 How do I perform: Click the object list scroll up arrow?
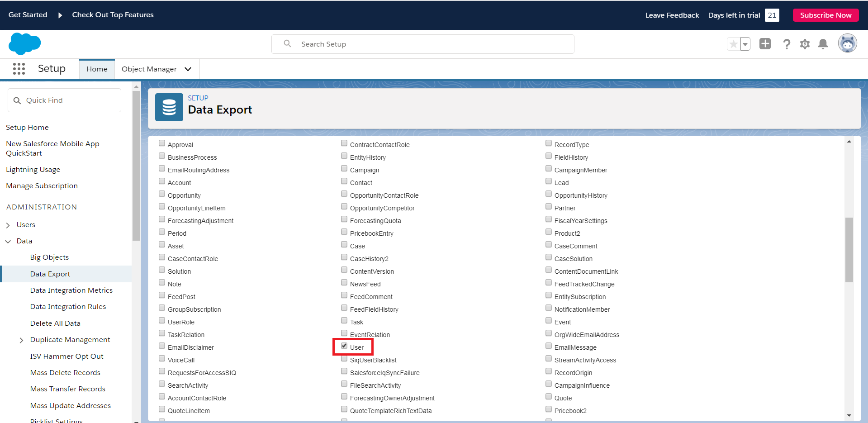[x=849, y=142]
